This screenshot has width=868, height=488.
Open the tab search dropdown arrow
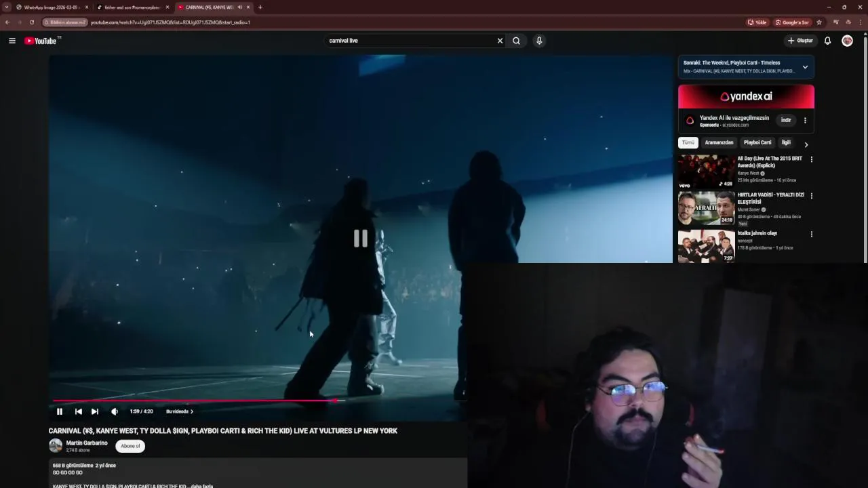tap(6, 7)
